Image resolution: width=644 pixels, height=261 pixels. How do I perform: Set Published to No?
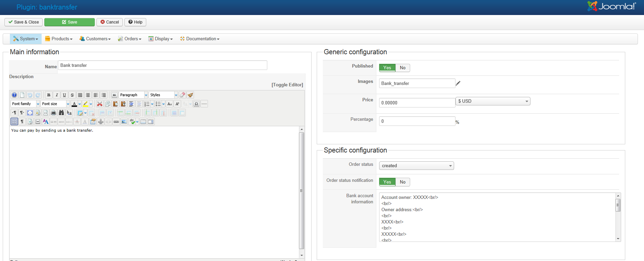tap(403, 68)
